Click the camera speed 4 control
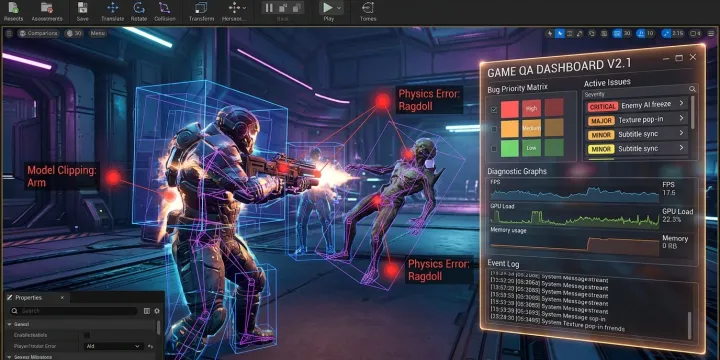This screenshot has height=360, width=720. 695,34
